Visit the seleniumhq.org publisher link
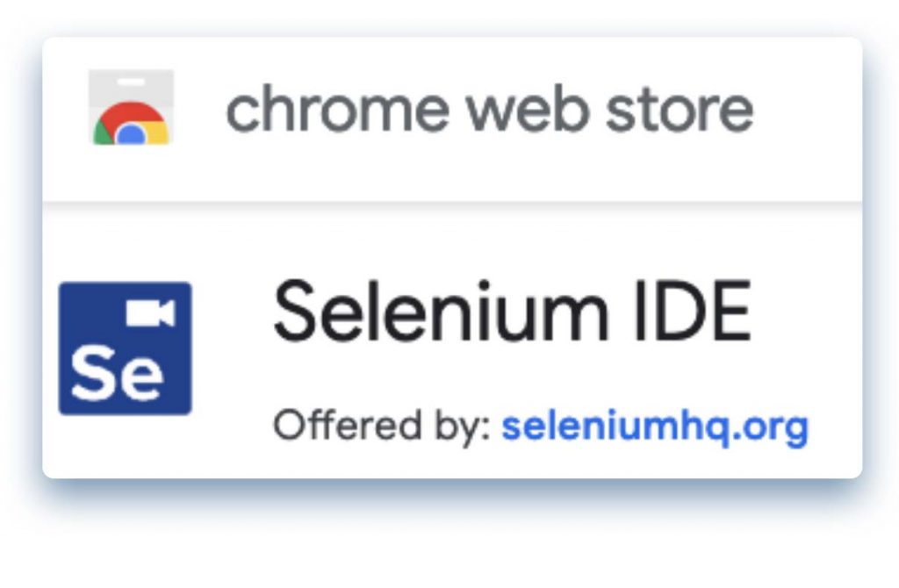899x588 pixels. pos(654,427)
